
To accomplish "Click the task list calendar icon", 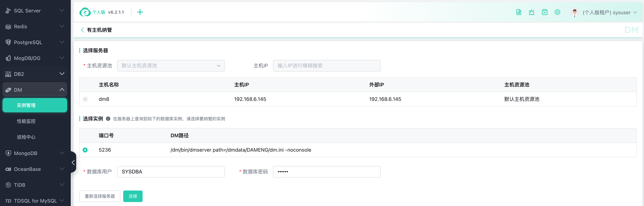I will pos(545,12).
